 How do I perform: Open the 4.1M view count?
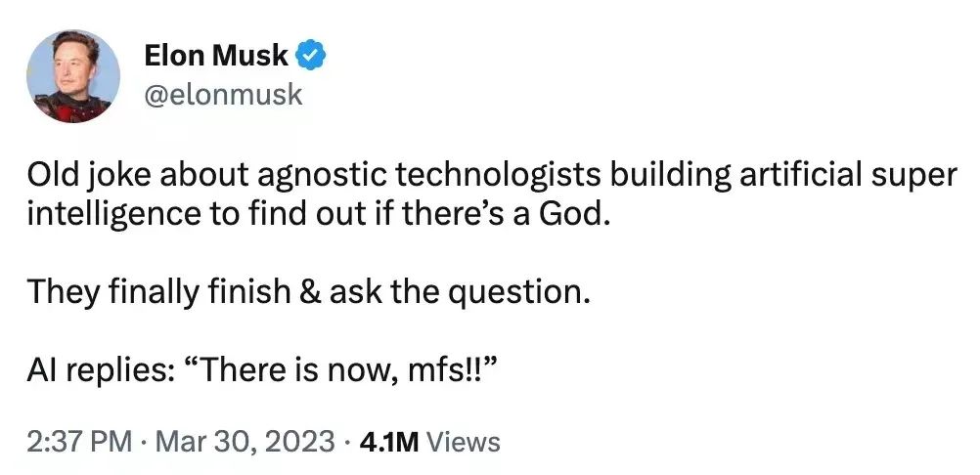point(389,442)
